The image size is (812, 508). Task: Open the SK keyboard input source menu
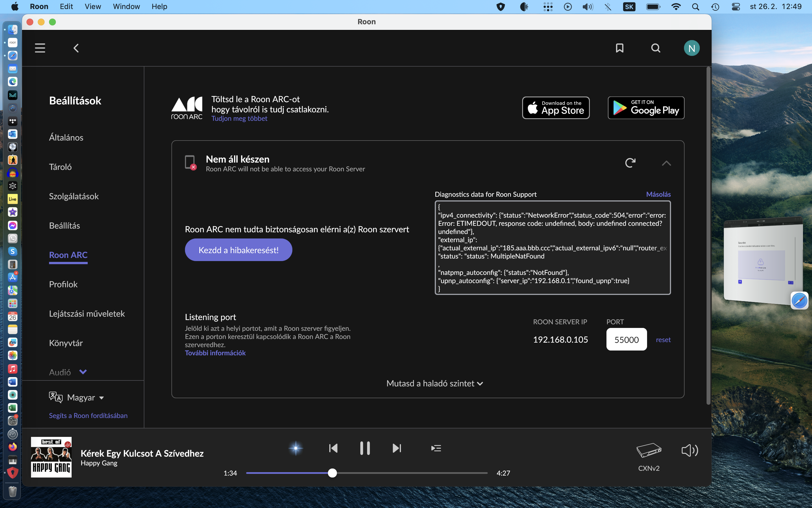tap(629, 6)
